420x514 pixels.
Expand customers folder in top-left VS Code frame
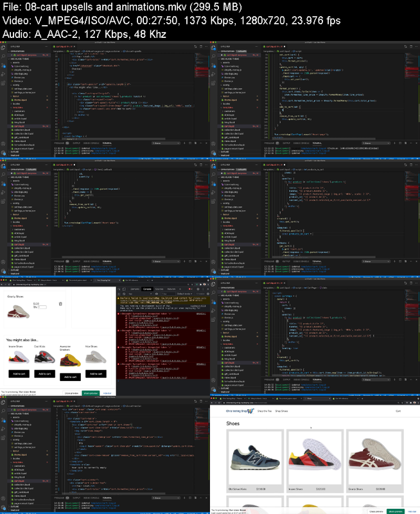pyautogui.click(x=19, y=111)
